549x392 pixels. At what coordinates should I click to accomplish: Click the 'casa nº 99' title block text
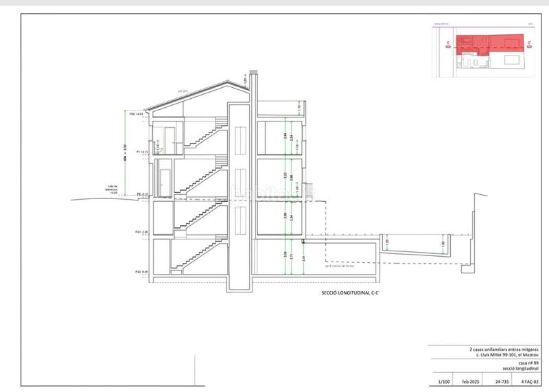[530, 364]
